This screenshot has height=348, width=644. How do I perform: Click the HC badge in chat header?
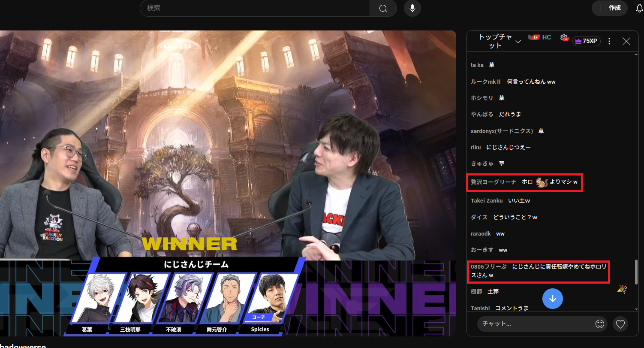tap(540, 37)
